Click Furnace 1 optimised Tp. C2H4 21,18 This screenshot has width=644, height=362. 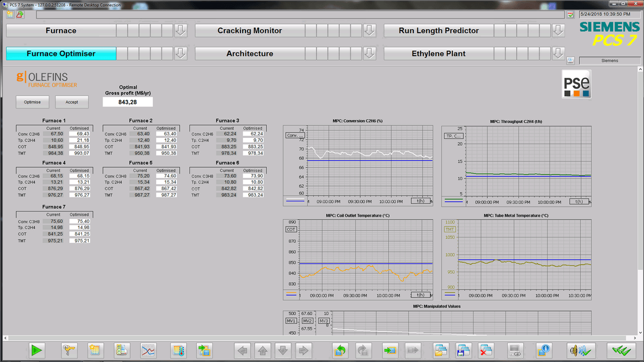79,140
